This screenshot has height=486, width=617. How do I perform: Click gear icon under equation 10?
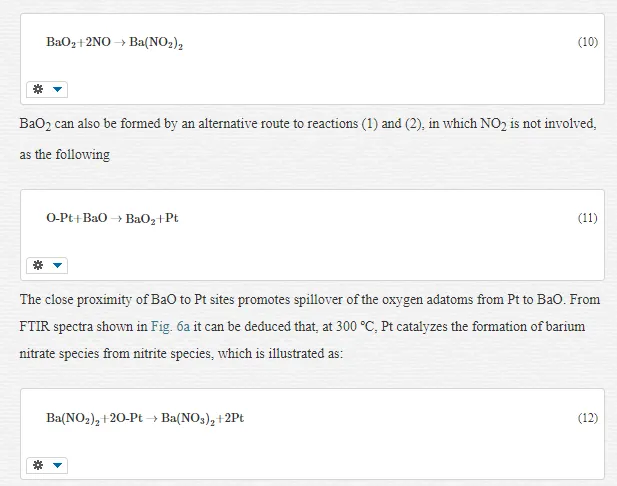click(38, 89)
